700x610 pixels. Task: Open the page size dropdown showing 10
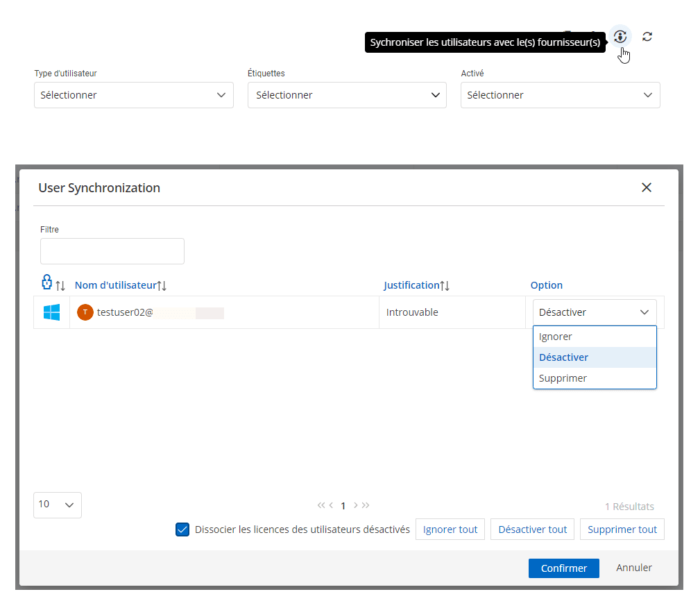(x=57, y=505)
